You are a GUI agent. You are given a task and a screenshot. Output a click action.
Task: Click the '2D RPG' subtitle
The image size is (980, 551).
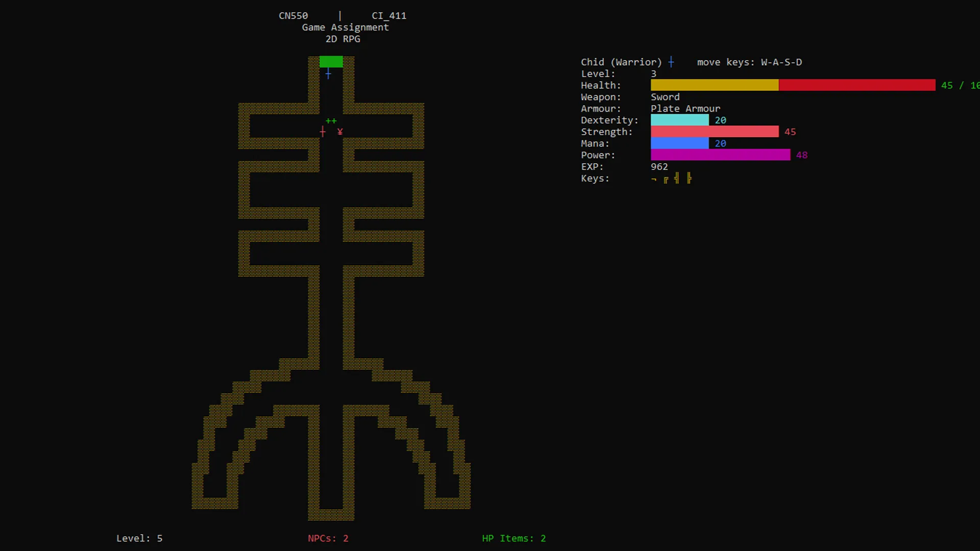343,39
